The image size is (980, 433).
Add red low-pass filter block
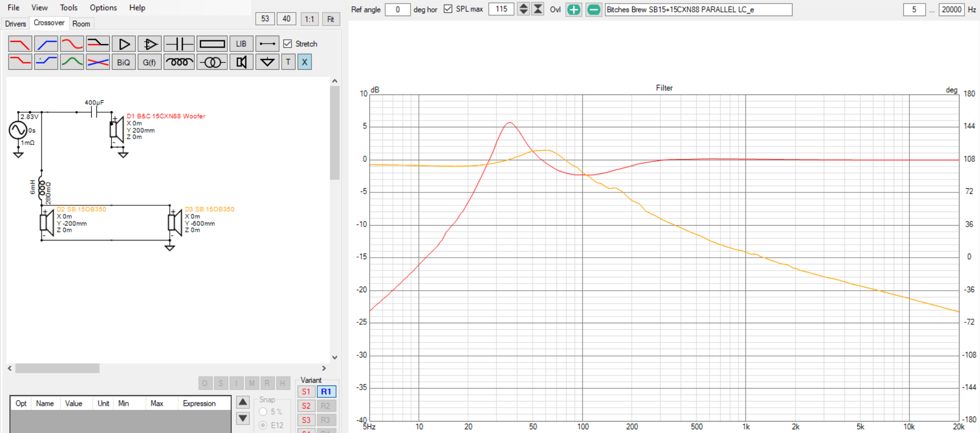point(20,44)
